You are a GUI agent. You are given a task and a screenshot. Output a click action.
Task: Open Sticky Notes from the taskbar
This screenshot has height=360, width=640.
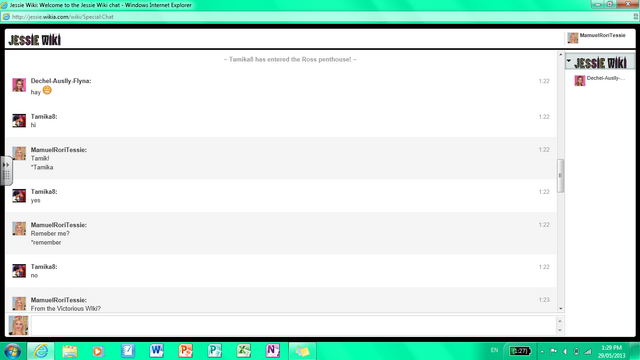click(x=302, y=351)
